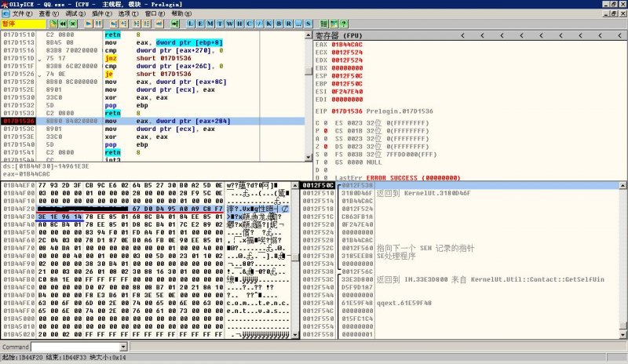Click the Open file toolbar icon
The image size is (628, 364).
[x=53, y=24]
